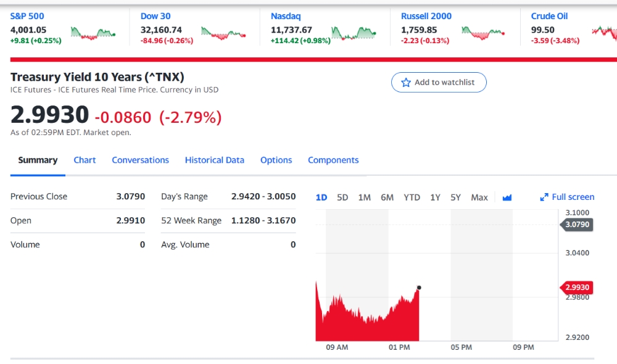Set the chart range to Max

coord(479,197)
